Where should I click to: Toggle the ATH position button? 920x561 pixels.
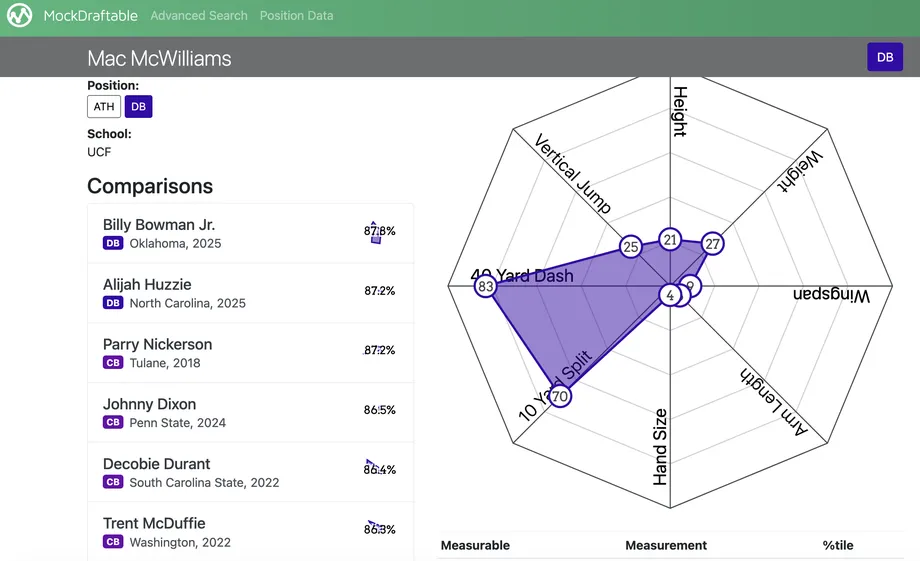(x=104, y=107)
